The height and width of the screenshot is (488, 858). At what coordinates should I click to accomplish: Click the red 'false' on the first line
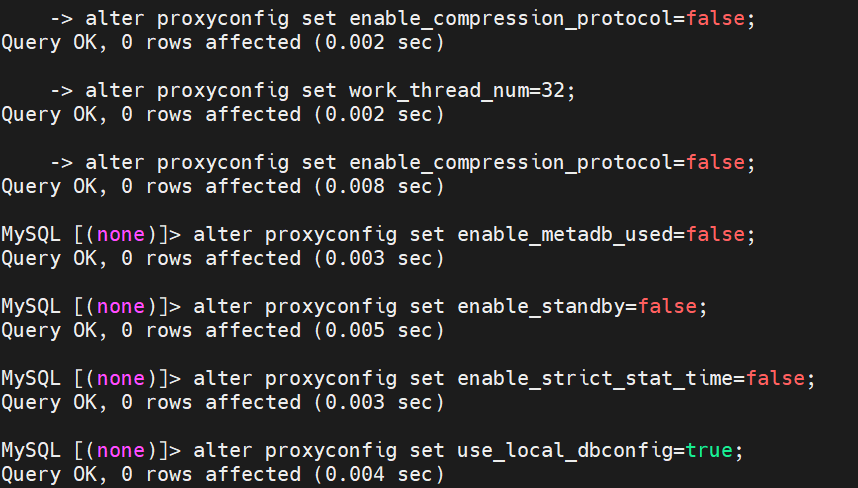[x=715, y=19]
